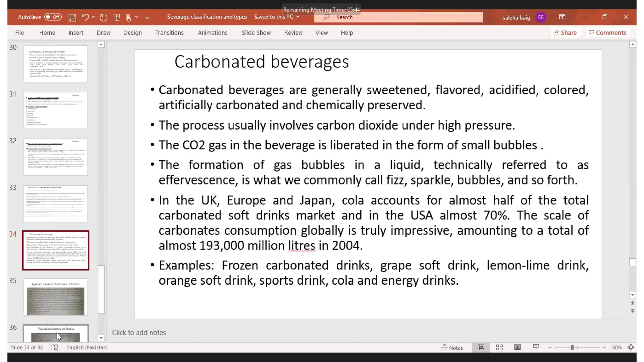
Task: Toggle the Notes pane button
Action: tap(452, 348)
